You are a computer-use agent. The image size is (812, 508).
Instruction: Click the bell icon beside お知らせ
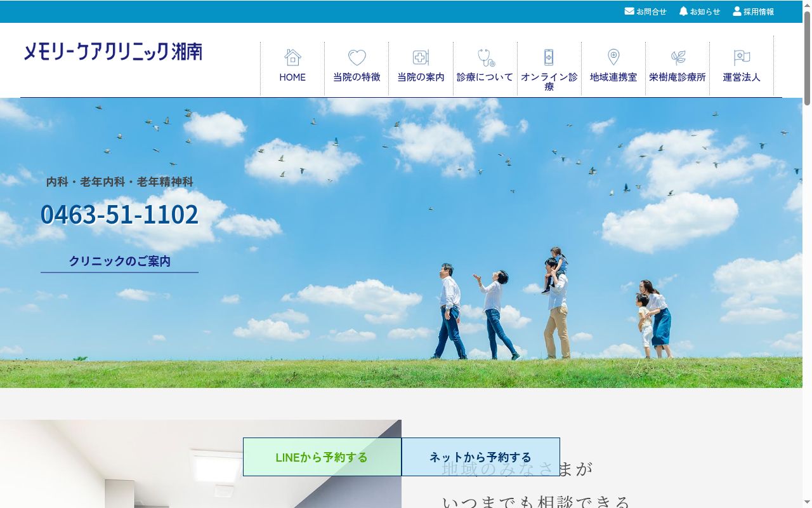683,11
